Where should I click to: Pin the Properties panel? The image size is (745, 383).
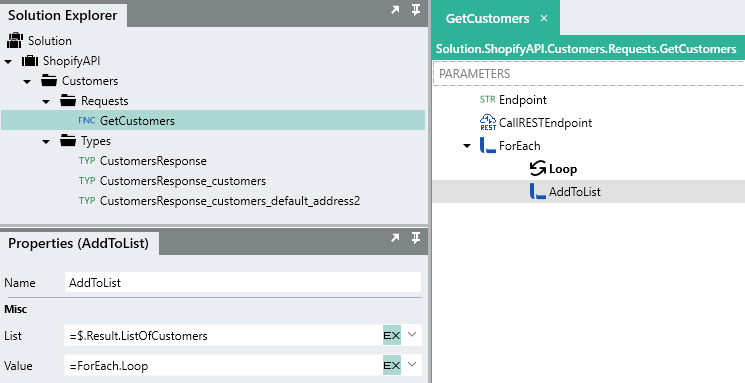(416, 238)
